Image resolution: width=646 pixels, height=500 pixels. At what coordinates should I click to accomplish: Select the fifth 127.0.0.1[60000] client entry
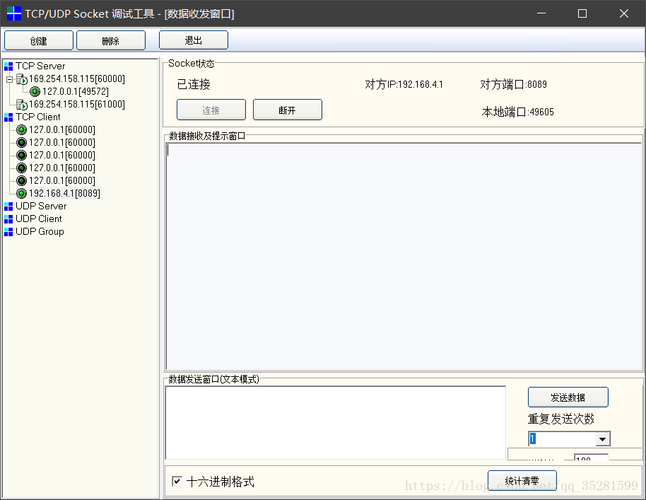tap(62, 181)
